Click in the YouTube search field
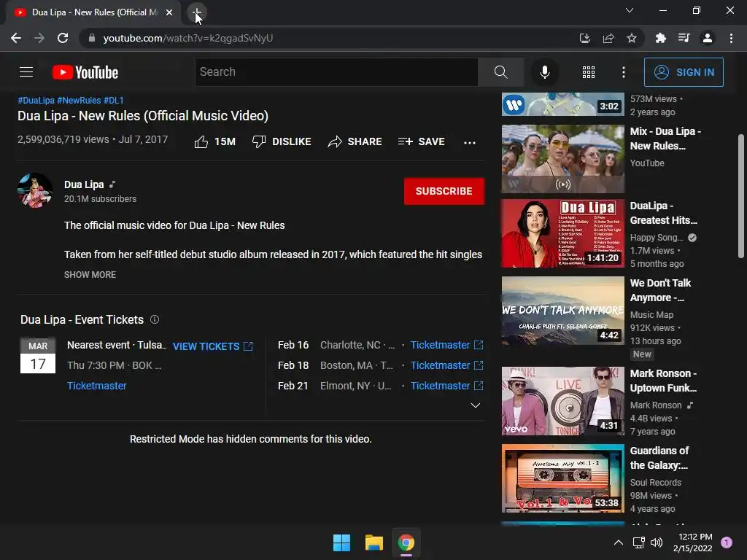747x560 pixels. (336, 72)
